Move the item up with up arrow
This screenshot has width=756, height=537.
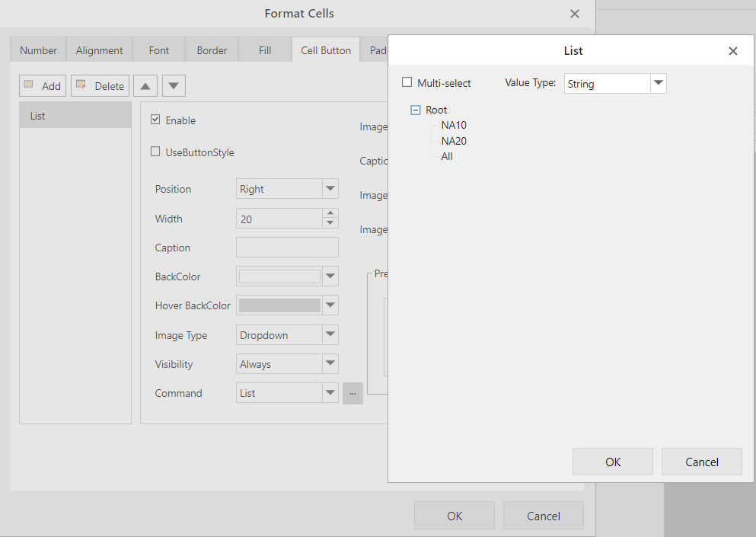click(145, 85)
